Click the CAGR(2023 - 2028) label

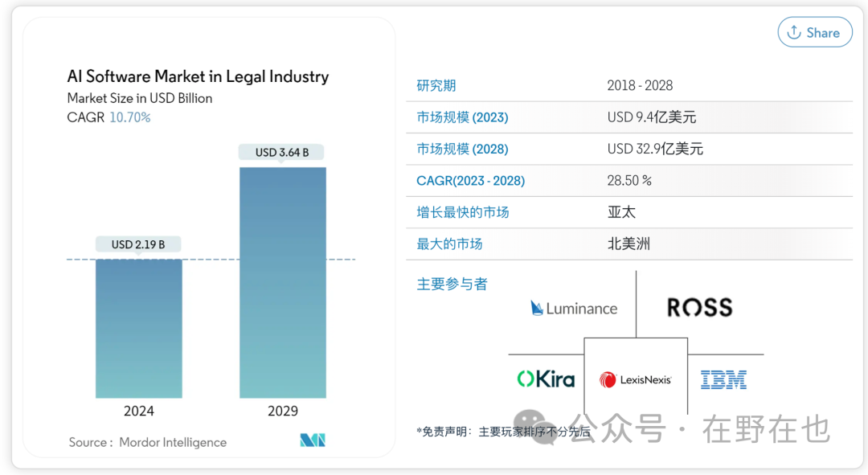[470, 181]
